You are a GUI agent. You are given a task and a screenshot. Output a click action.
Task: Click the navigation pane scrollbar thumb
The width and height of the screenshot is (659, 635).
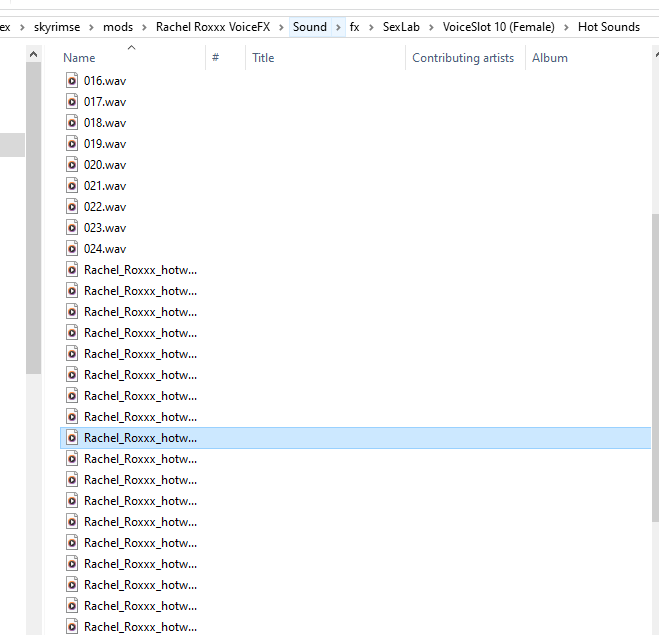(x=34, y=218)
